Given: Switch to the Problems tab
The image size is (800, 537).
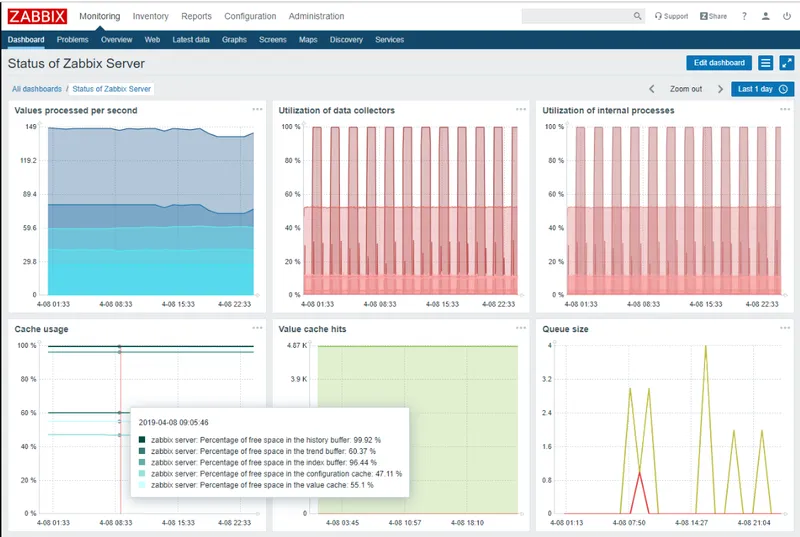Looking at the screenshot, I should click(72, 40).
